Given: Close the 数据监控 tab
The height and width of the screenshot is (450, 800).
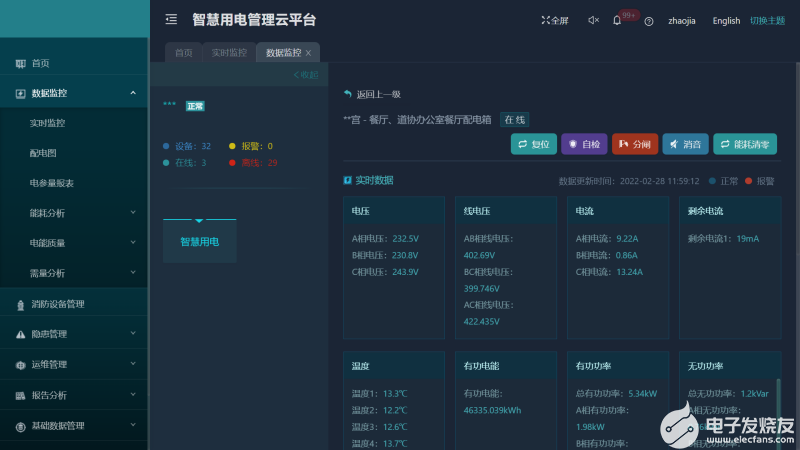Looking at the screenshot, I should (x=308, y=53).
